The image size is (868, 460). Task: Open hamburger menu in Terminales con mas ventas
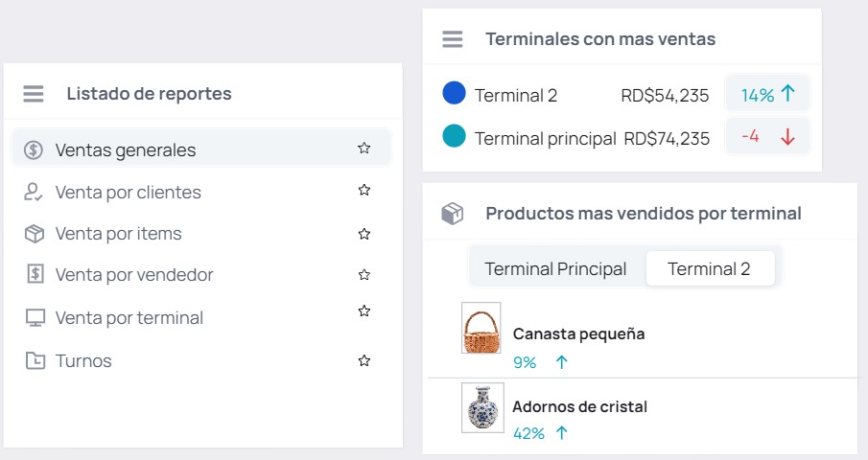point(452,39)
